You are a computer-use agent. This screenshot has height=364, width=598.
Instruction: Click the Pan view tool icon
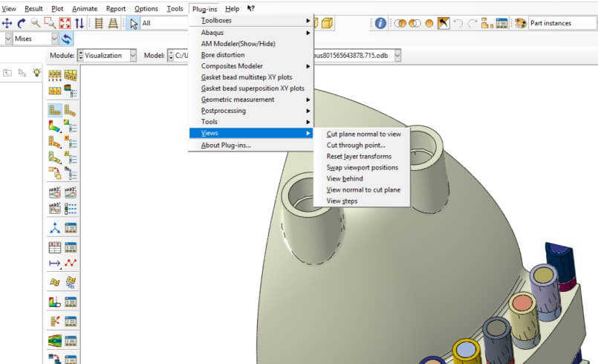[x=7, y=23]
